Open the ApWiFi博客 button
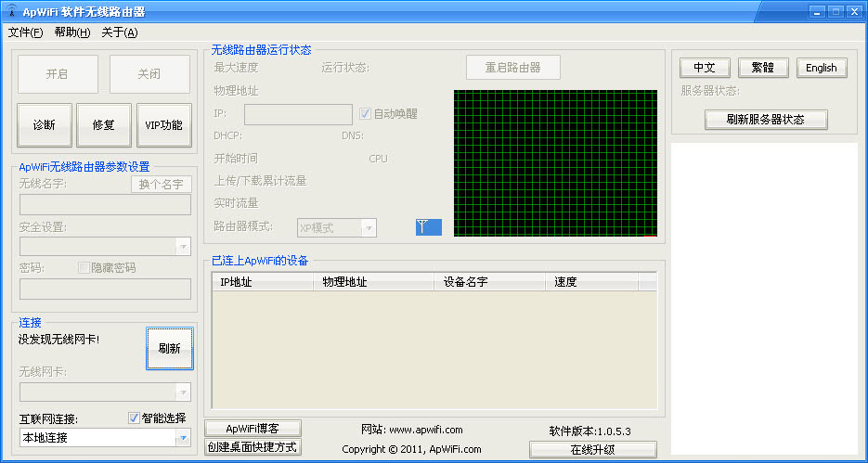This screenshot has width=868, height=463. point(253,429)
